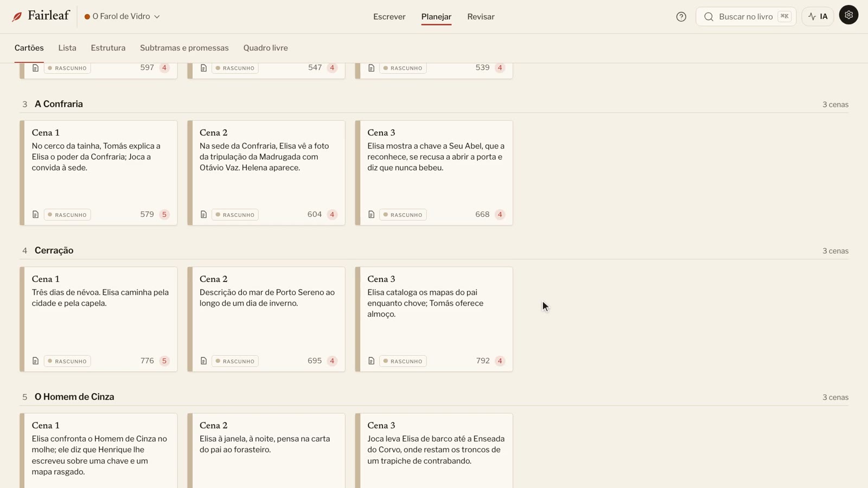Click the Fairleaf feather logo
This screenshot has width=868, height=488.
pyautogui.click(x=17, y=17)
